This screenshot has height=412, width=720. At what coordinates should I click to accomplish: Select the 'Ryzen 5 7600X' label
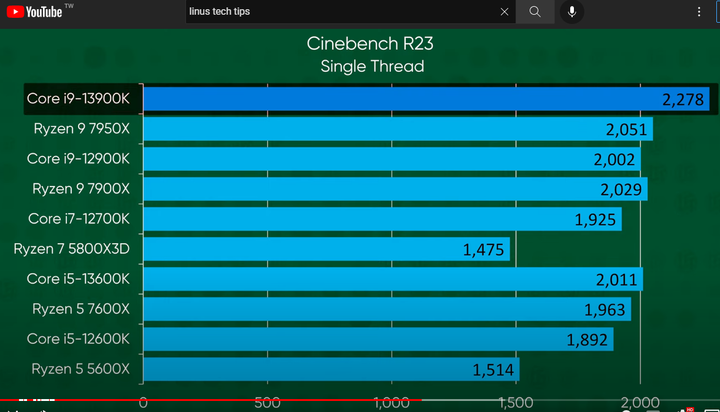[81, 309]
